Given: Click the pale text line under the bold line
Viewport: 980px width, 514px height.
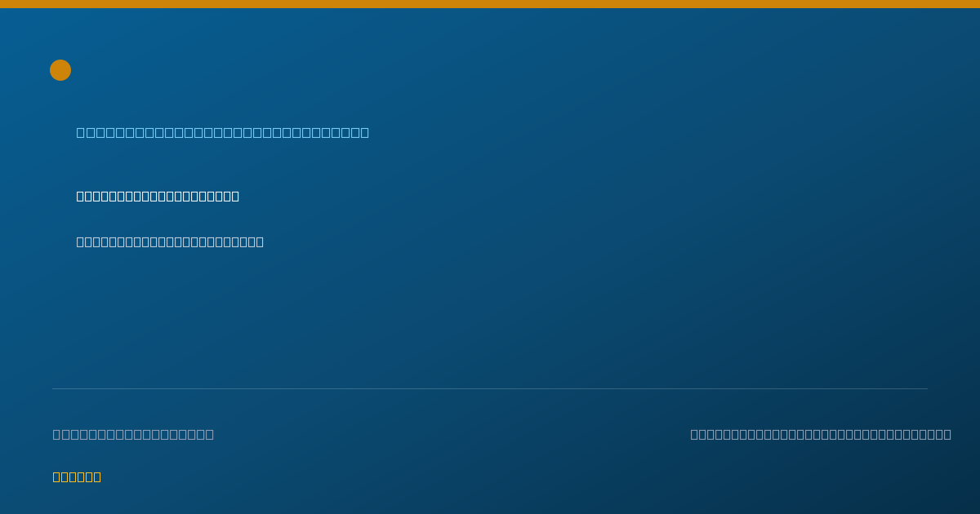Looking at the screenshot, I should [x=170, y=241].
